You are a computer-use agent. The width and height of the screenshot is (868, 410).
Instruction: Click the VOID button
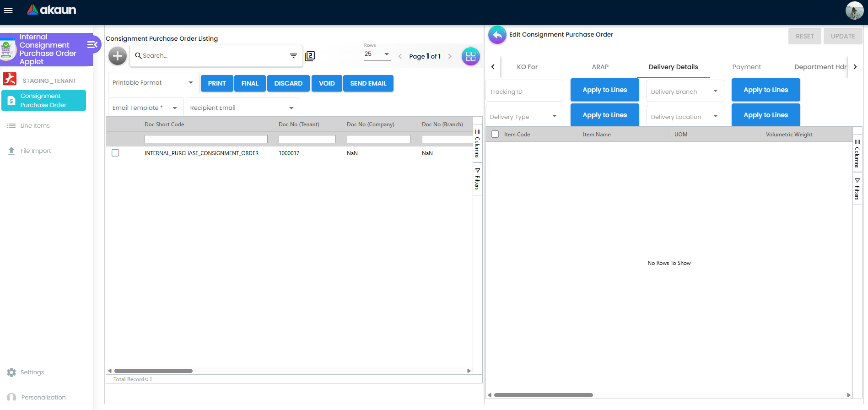[327, 83]
